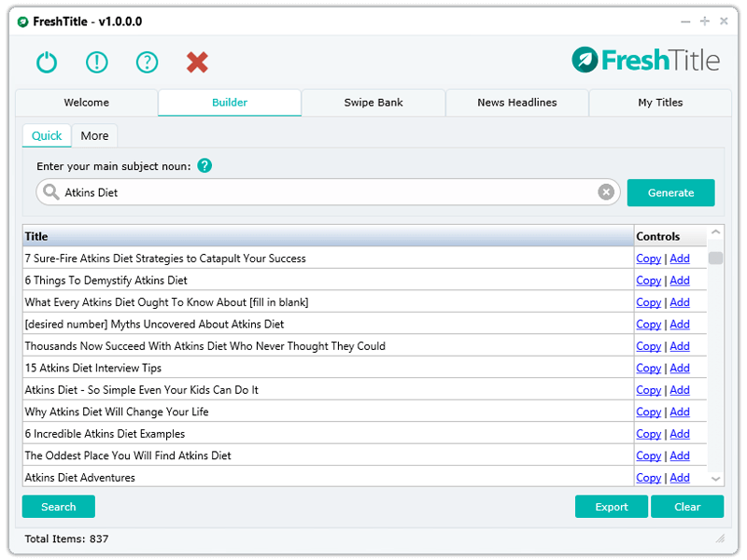
Task: Click the scroll down arrow of the results list
Action: pyautogui.click(x=715, y=479)
